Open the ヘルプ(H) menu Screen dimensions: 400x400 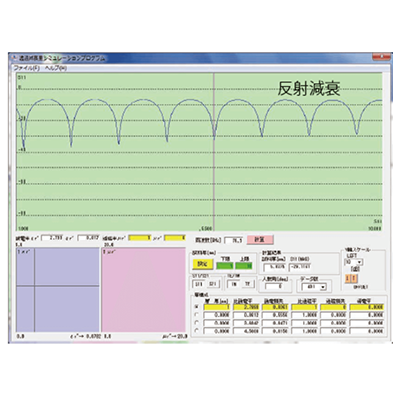coord(56,68)
